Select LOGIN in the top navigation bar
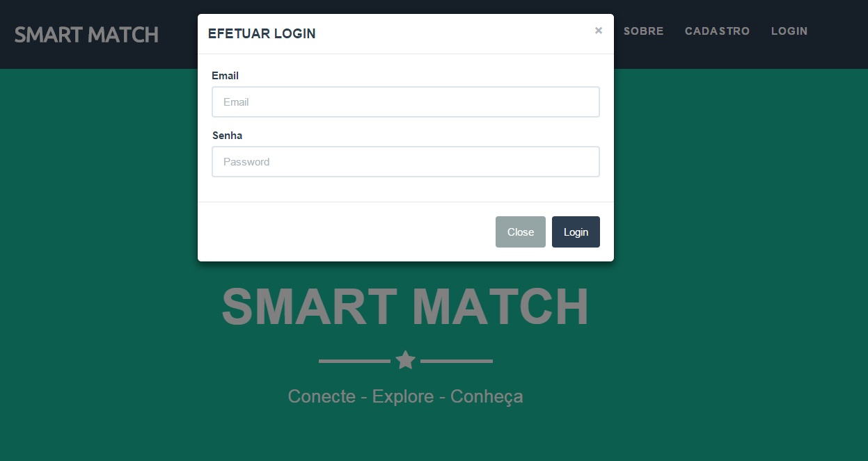Screen dimensions: 868x461 coord(789,31)
